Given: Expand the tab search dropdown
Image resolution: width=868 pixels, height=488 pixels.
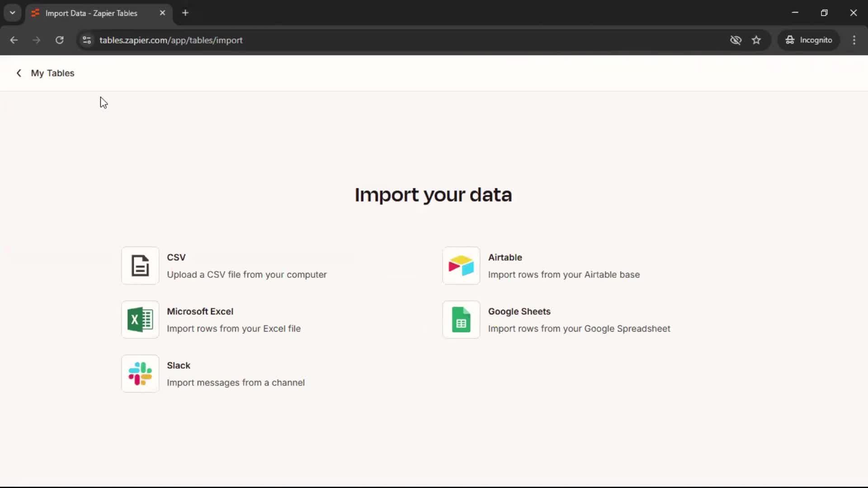Looking at the screenshot, I should (13, 13).
